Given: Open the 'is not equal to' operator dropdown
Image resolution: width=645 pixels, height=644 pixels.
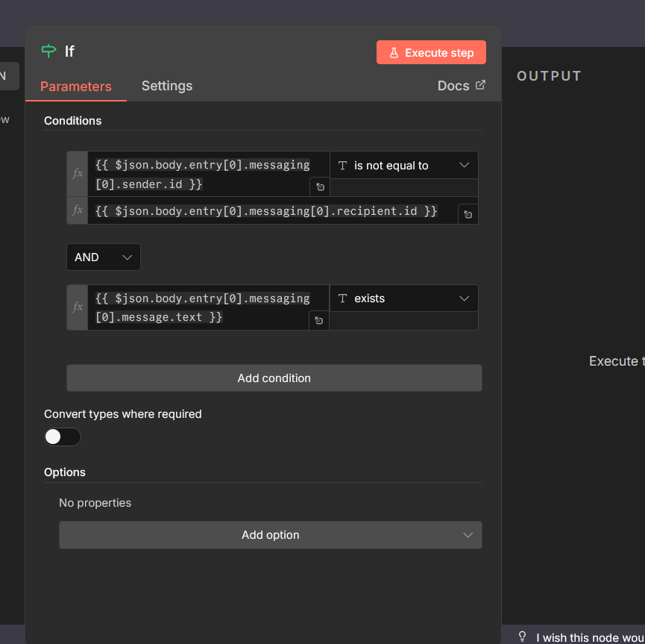Looking at the screenshot, I should [x=403, y=166].
